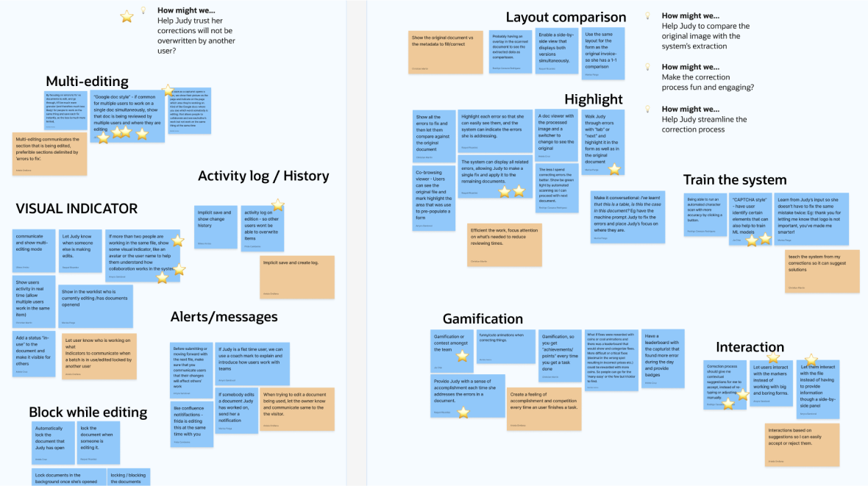
Task: Select the 'Correction process should give me contextual suggestions' note
Action: pos(725,385)
